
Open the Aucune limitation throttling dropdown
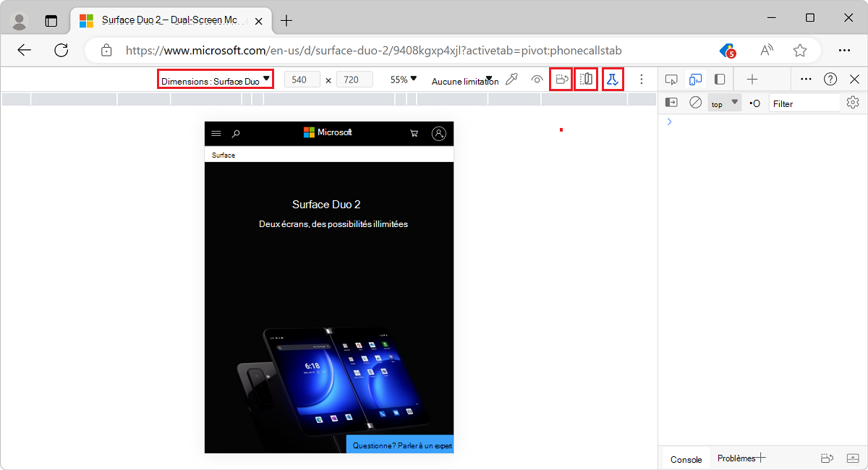click(464, 81)
